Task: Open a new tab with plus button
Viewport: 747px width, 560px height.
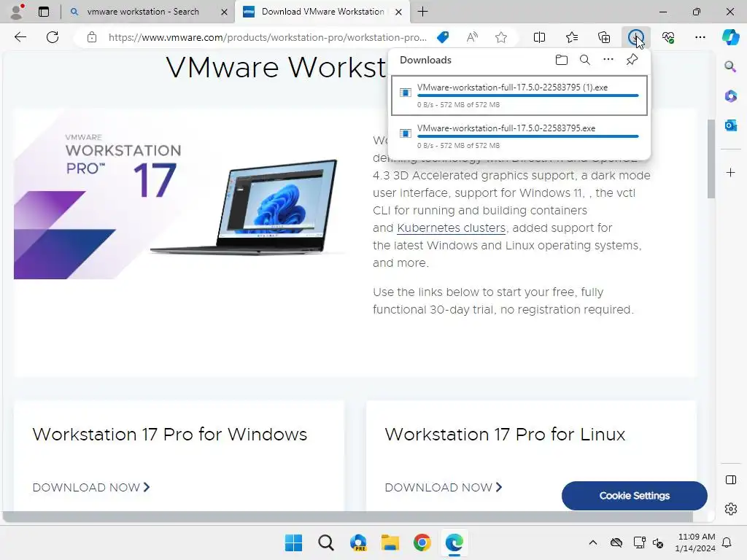Action: click(x=422, y=12)
